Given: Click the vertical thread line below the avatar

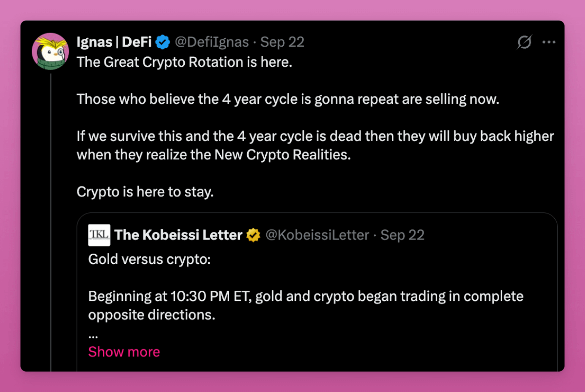Looking at the screenshot, I should coord(50,219).
